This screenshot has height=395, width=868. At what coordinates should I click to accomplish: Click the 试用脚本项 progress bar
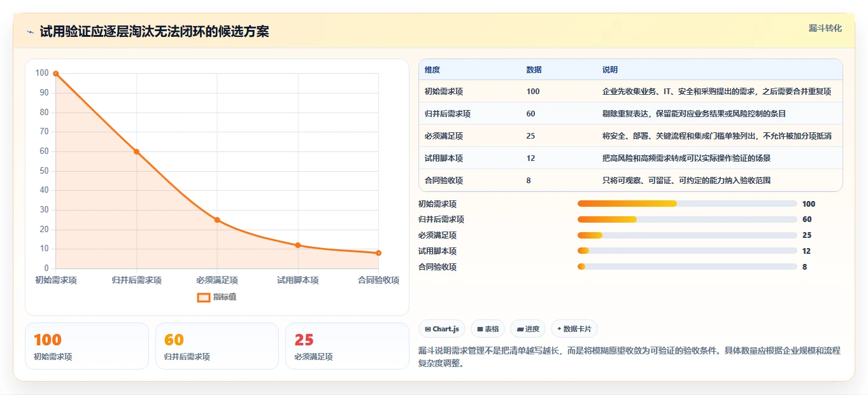pos(687,251)
